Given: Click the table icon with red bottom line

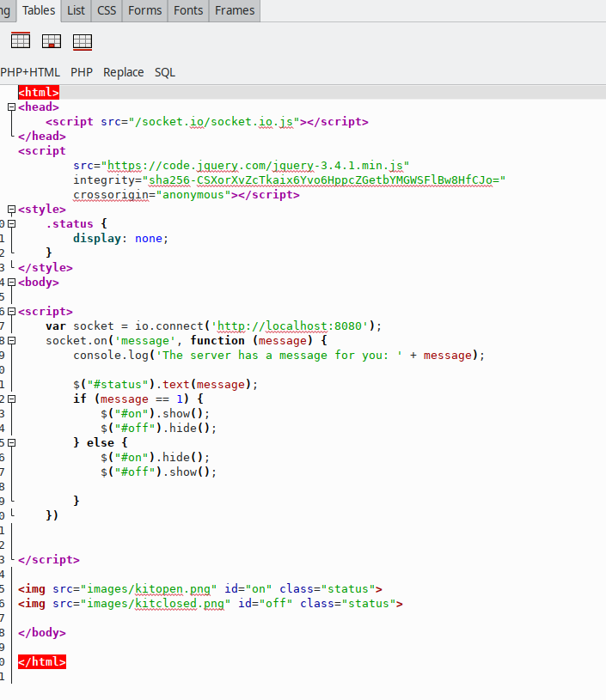Looking at the screenshot, I should [83, 42].
